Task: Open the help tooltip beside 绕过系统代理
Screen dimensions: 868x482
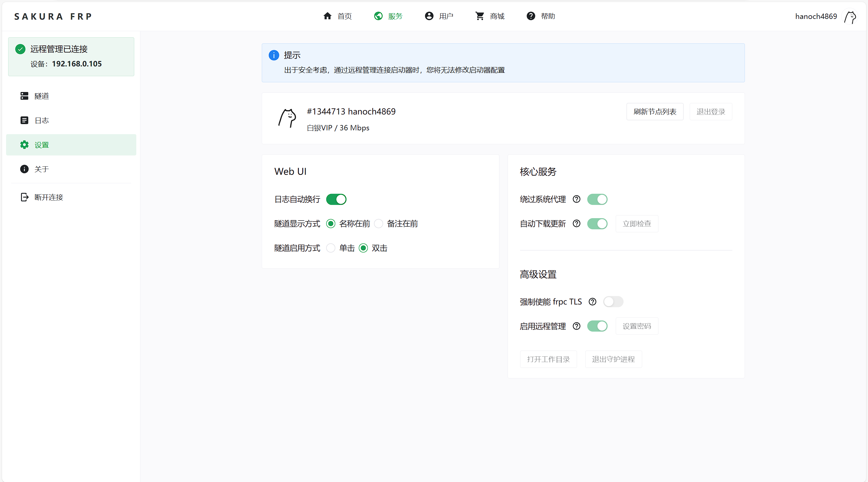Action: 576,199
